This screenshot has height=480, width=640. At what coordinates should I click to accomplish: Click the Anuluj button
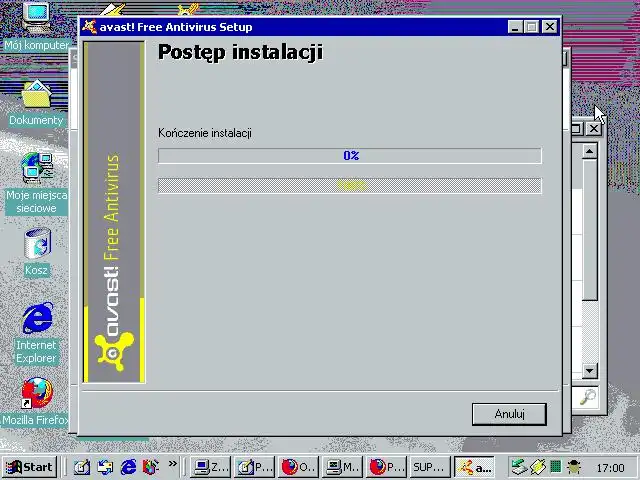(x=509, y=414)
